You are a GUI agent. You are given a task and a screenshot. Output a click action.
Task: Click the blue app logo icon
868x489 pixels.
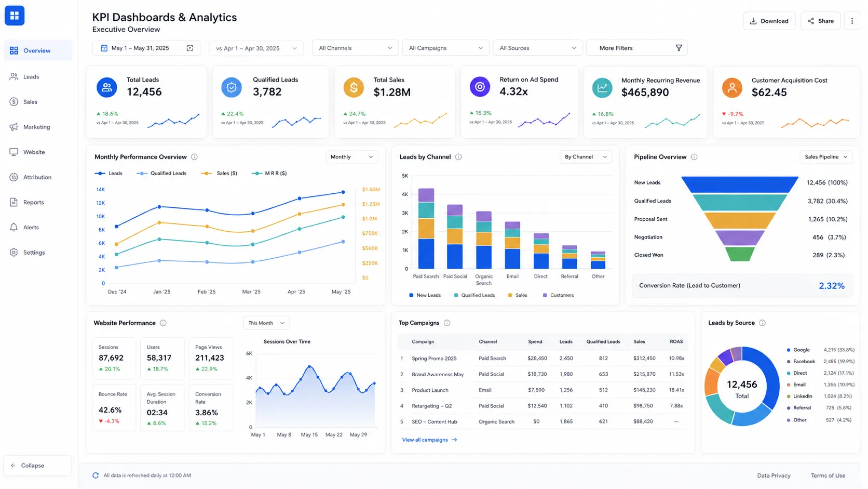click(x=15, y=16)
